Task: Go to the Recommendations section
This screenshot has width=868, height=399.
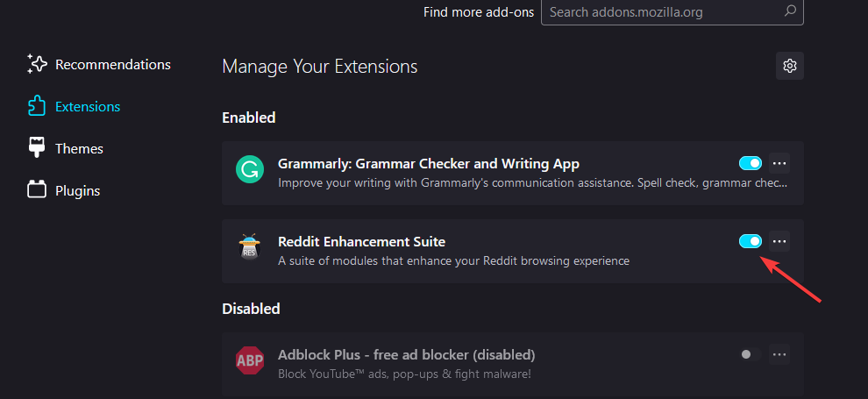Action: point(112,64)
